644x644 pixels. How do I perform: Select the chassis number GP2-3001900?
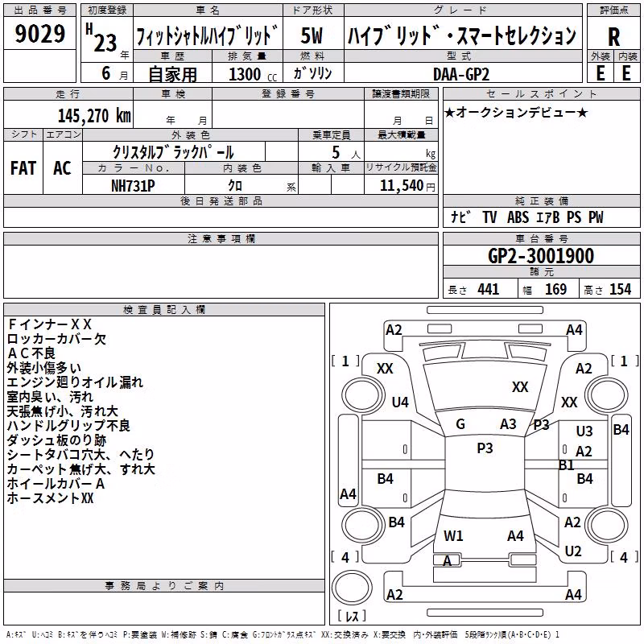(541, 256)
